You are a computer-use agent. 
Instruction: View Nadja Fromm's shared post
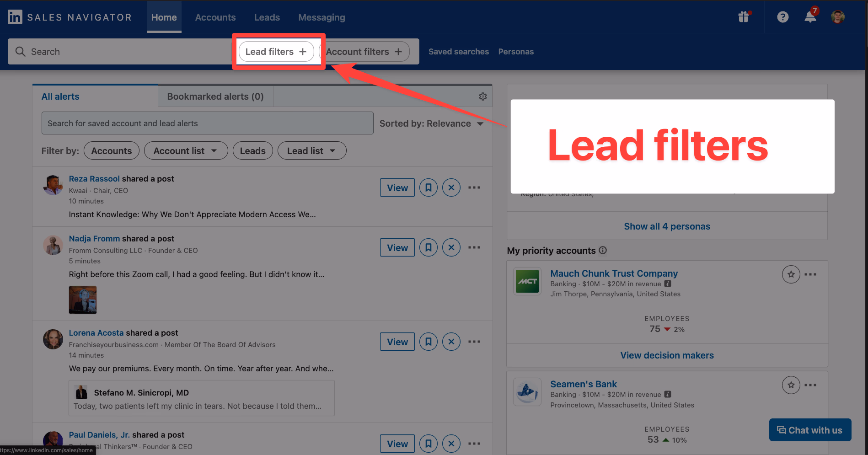click(397, 247)
